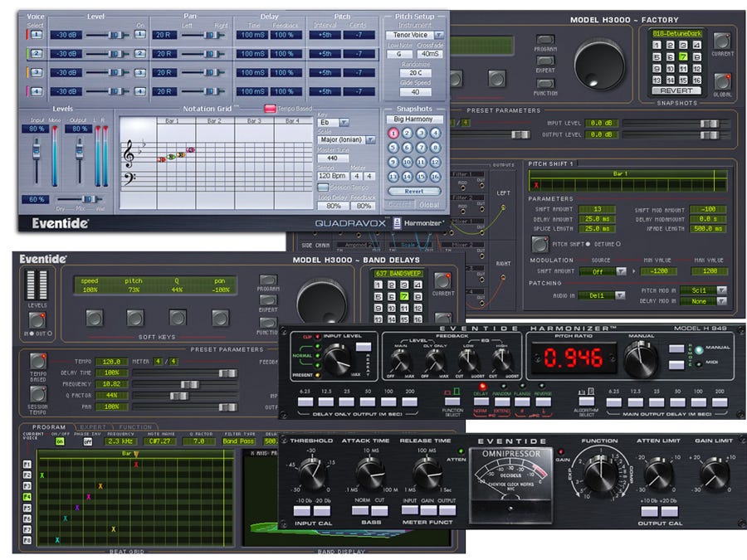This screenshot has height=560, width=747.
Task: Switch to Global in Quadravox snapshots
Action: [429, 204]
